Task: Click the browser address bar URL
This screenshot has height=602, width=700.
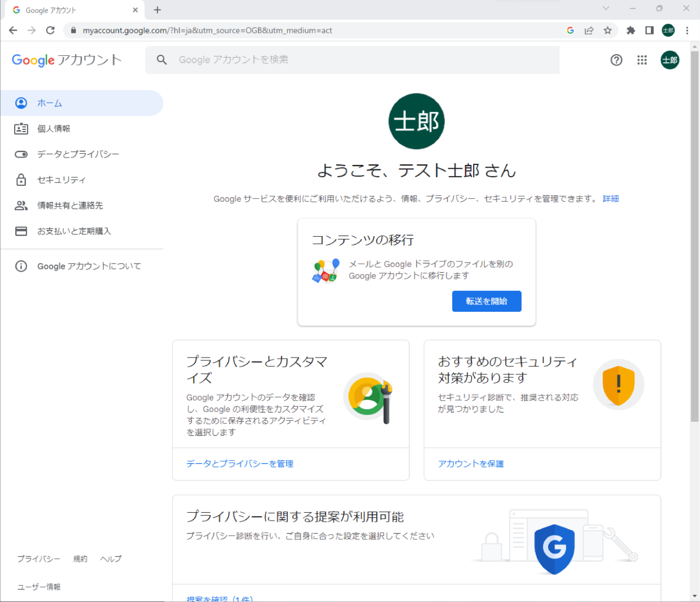Action: pyautogui.click(x=207, y=30)
